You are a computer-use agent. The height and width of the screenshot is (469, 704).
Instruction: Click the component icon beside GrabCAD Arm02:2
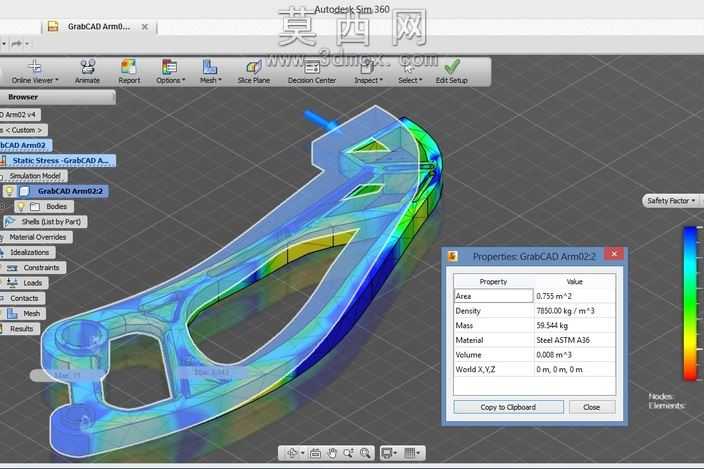(25, 191)
